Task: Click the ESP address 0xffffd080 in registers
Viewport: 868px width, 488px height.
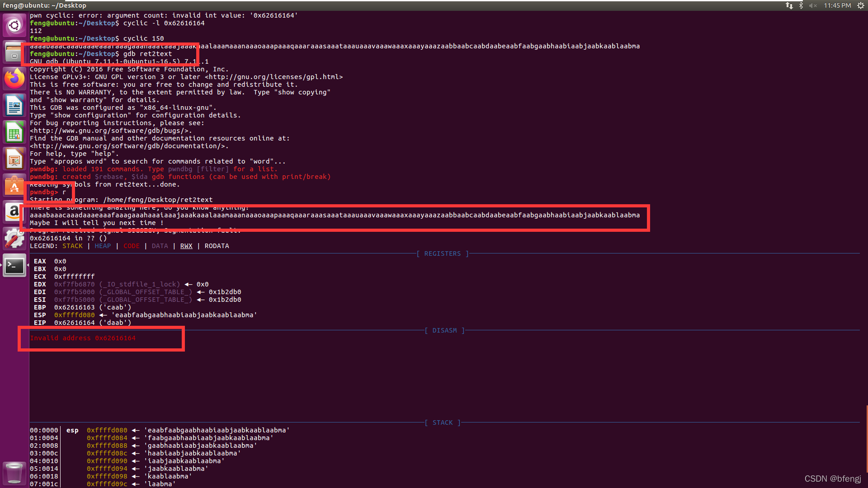Action: point(75,315)
